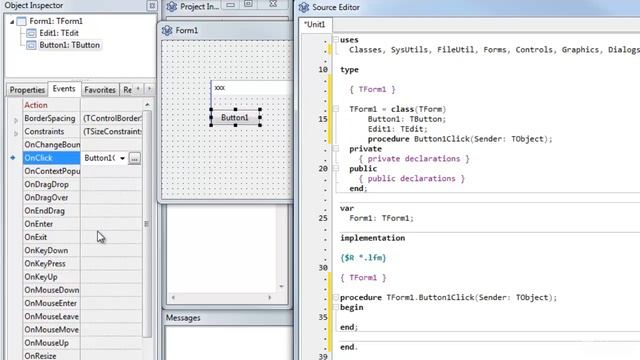Screen dimensions: 640x360
Task: Switch to the Properties tab
Action: point(27,90)
